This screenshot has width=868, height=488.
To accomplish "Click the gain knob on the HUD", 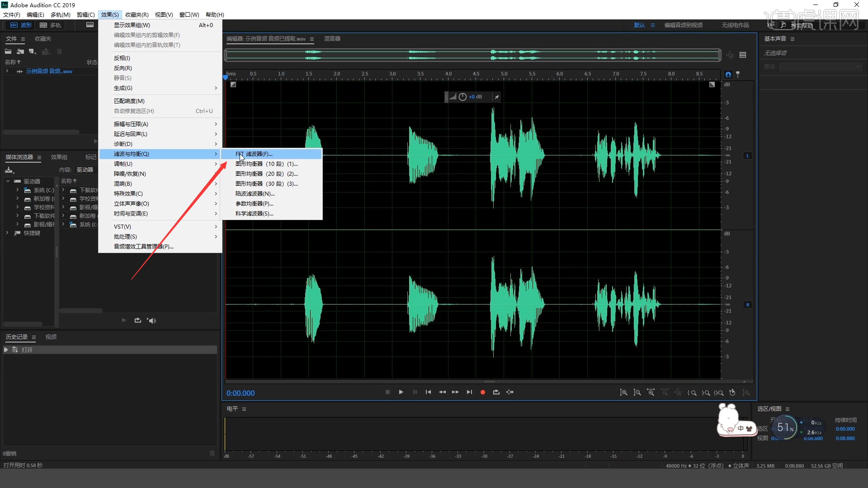I will 462,97.
